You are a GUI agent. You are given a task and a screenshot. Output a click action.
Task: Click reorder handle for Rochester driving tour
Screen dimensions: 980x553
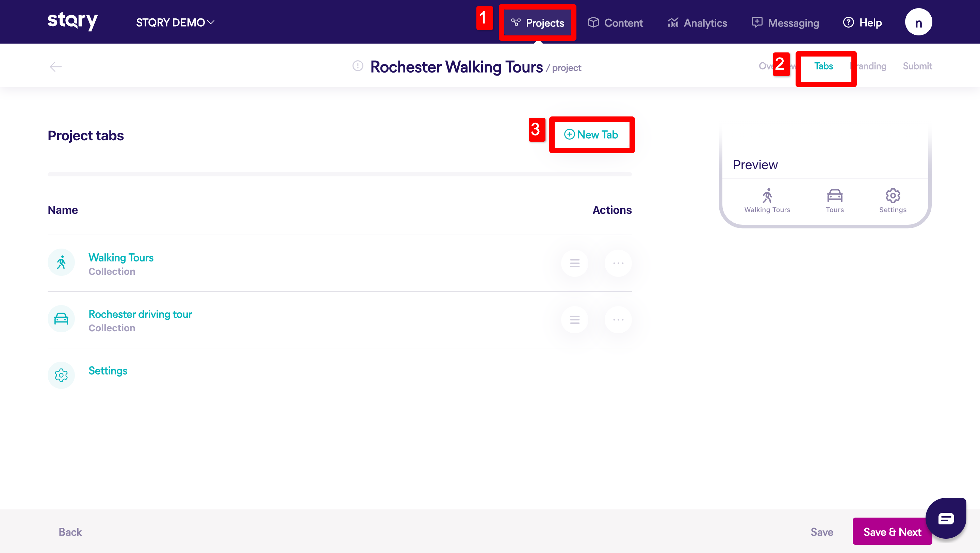tap(574, 320)
